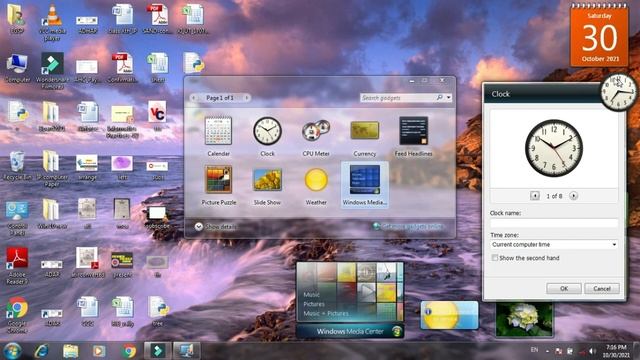Image resolution: width=640 pixels, height=360 pixels.
Task: Select the Feed Headlines gadget
Action: 413,137
